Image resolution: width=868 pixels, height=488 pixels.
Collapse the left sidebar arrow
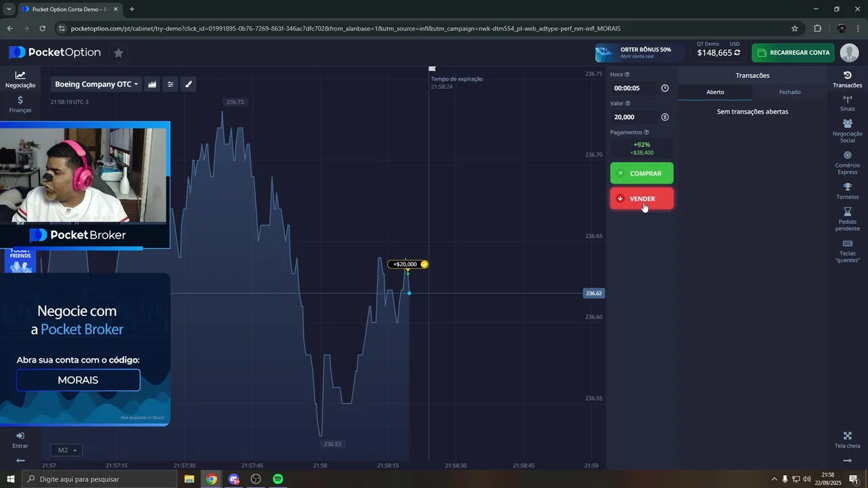tap(20, 461)
